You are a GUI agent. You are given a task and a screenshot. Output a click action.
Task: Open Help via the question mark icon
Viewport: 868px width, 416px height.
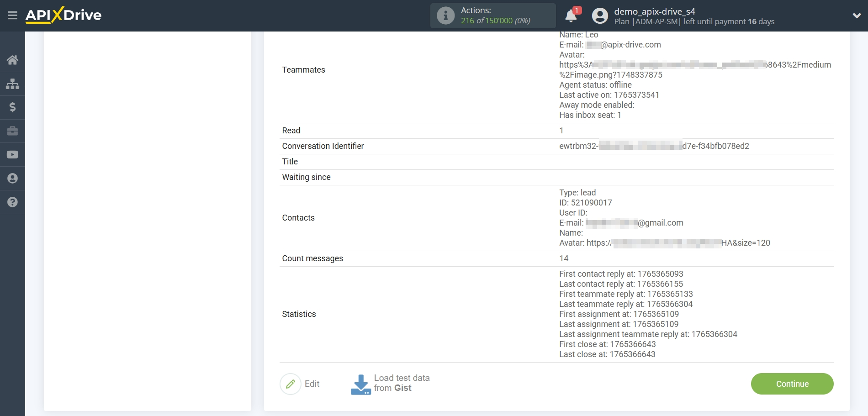(x=12, y=202)
